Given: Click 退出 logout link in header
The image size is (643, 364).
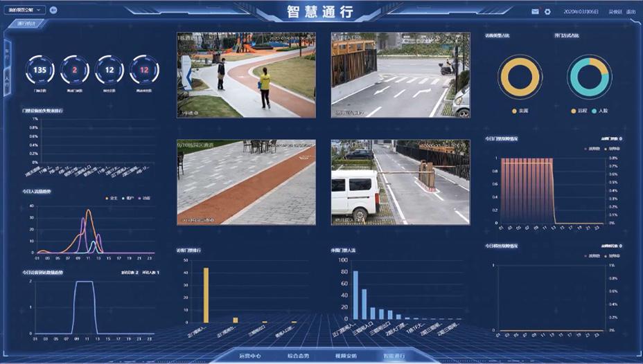Looking at the screenshot, I should [x=631, y=12].
